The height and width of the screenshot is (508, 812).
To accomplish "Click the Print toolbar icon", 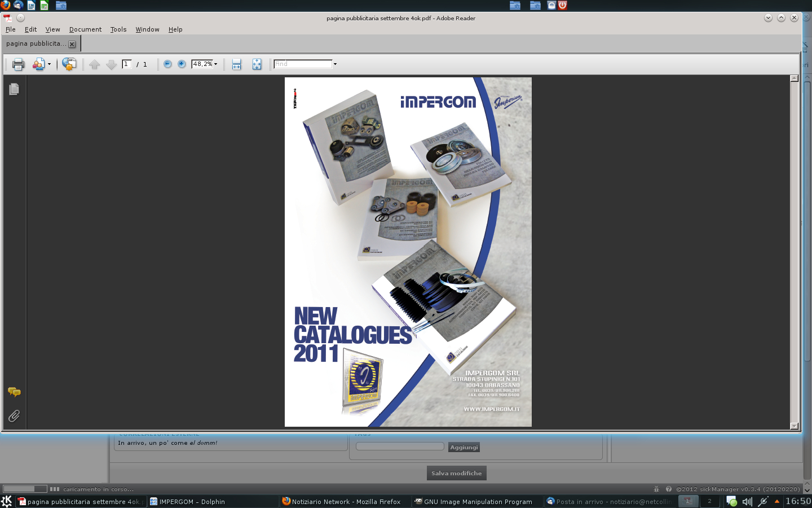I will 18,64.
